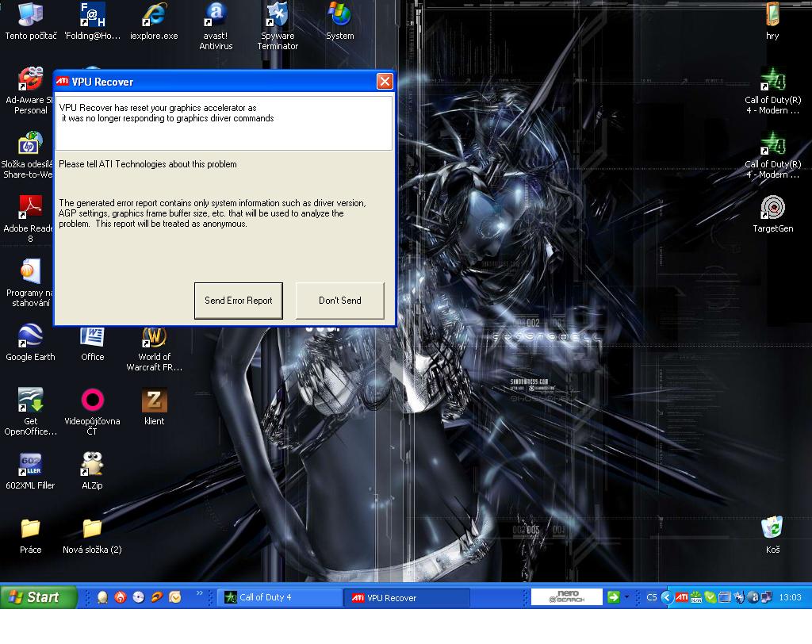Screen dimensions: 812x644
Task: Select VPU Recover taskbar button
Action: 407,597
